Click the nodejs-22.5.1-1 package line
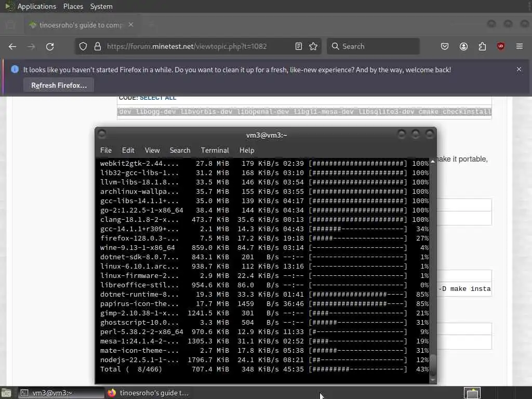The height and width of the screenshot is (399, 532). (264, 360)
